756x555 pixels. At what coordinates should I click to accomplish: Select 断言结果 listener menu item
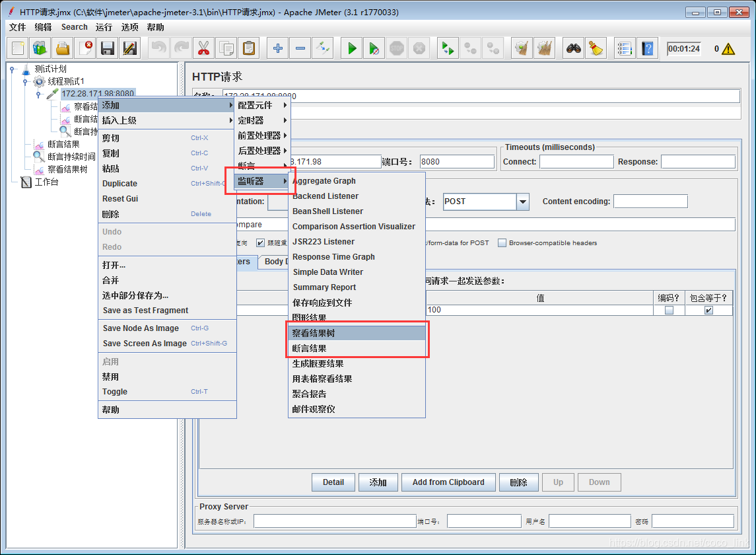point(357,348)
